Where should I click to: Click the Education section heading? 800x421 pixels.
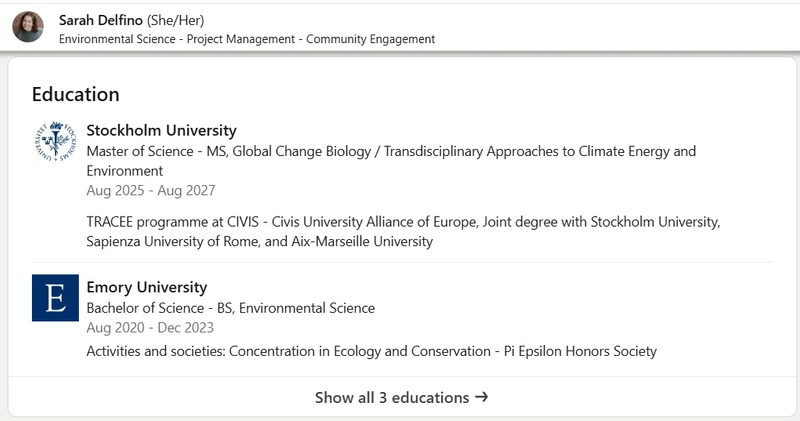tap(76, 94)
